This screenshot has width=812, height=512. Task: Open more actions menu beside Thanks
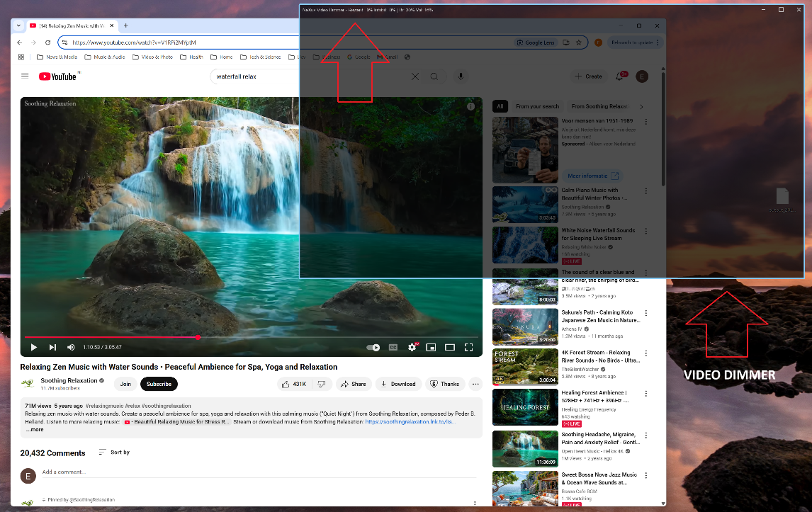pos(475,384)
